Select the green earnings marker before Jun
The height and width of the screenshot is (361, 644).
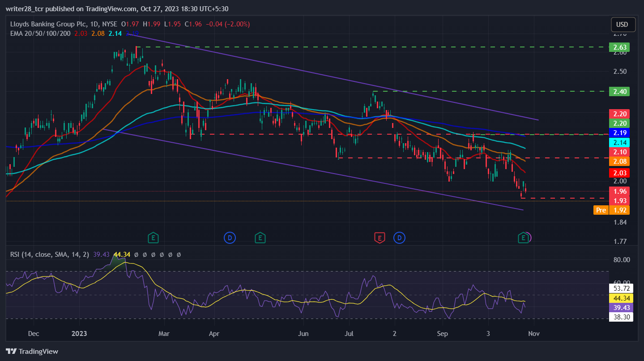click(x=260, y=238)
